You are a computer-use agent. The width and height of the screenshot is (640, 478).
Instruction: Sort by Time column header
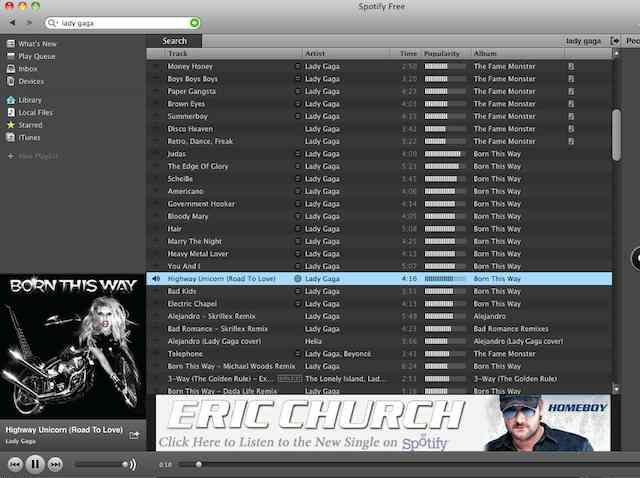pos(408,53)
